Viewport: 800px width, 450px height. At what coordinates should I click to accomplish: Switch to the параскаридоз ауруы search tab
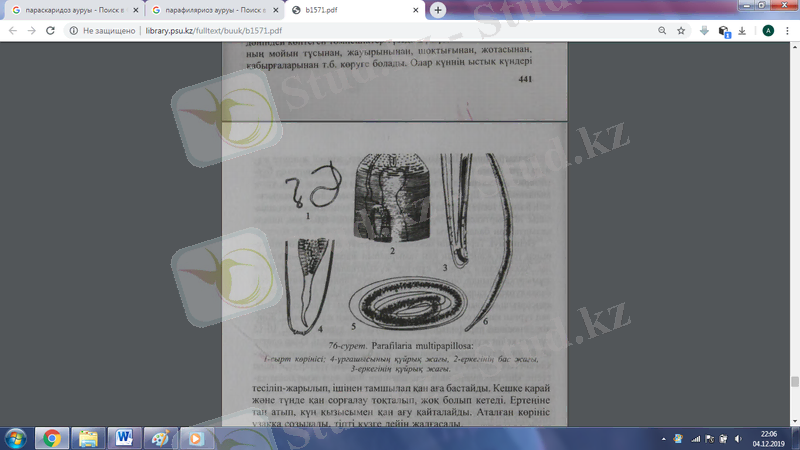(68, 10)
